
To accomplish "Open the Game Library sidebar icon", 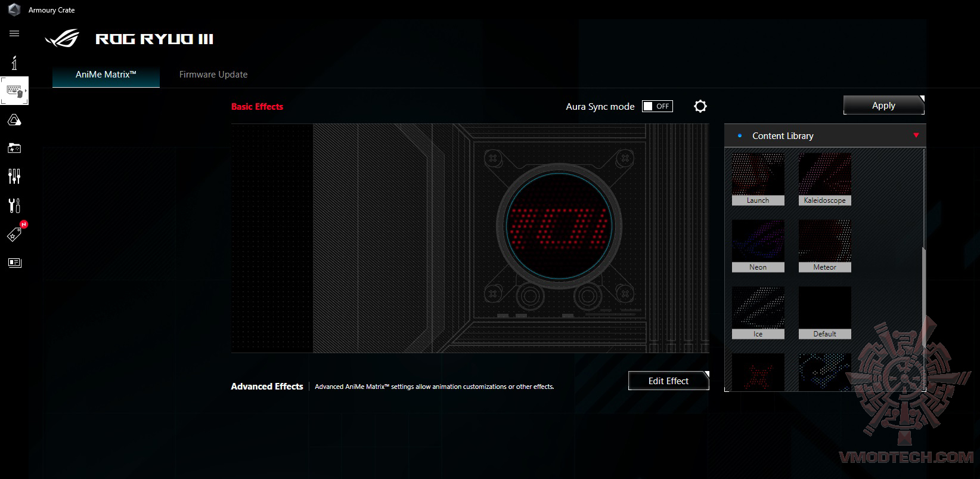I will point(14,148).
